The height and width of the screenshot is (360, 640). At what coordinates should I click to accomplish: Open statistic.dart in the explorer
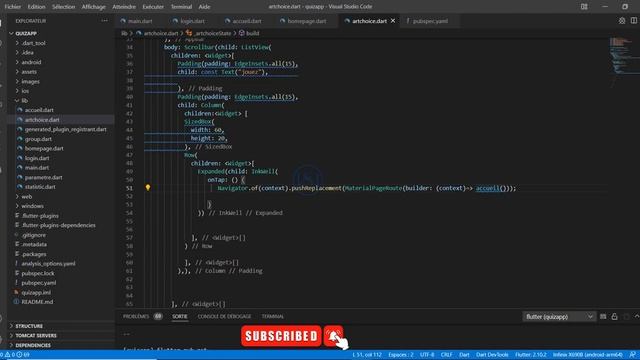(40, 187)
